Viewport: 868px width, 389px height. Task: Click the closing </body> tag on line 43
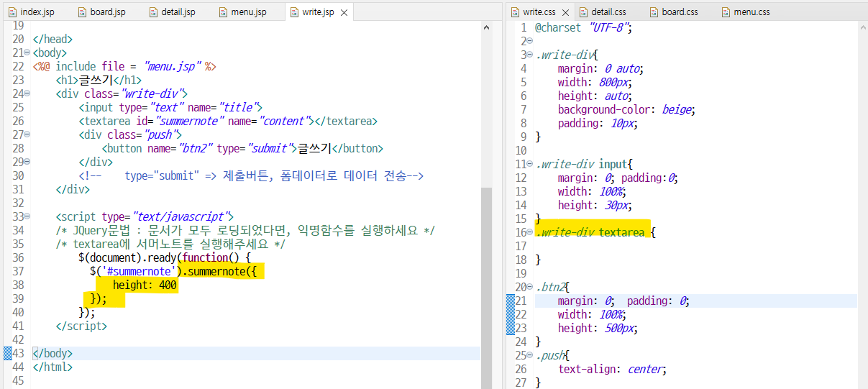[52, 354]
